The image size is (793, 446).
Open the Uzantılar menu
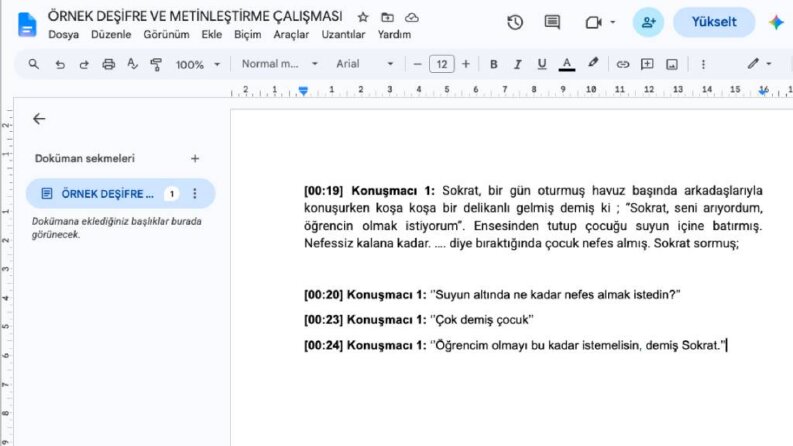click(x=343, y=34)
